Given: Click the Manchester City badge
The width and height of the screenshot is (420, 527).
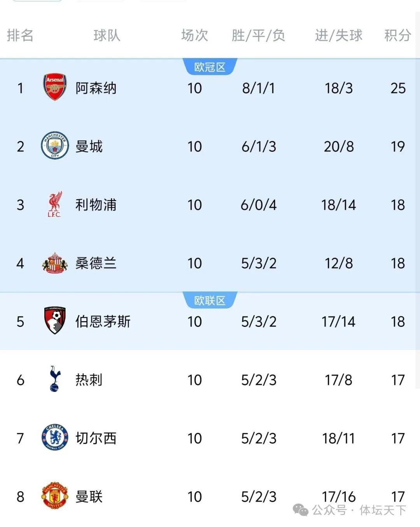Looking at the screenshot, I should [x=55, y=146].
